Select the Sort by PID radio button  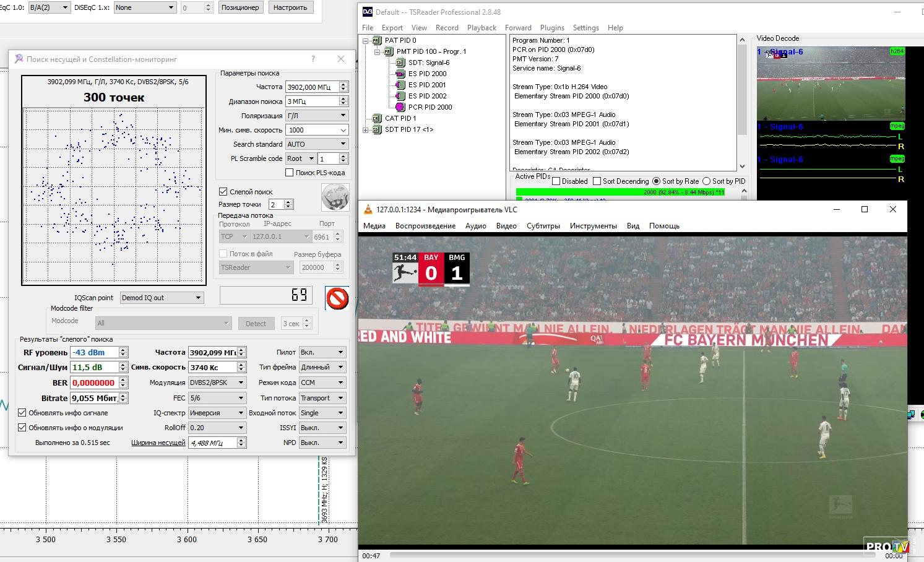coord(706,181)
